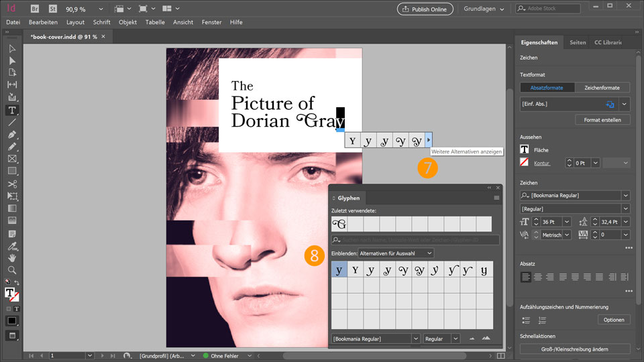The image size is (644, 362).
Task: Open Adobe Stock via St icon
Action: coord(52,9)
